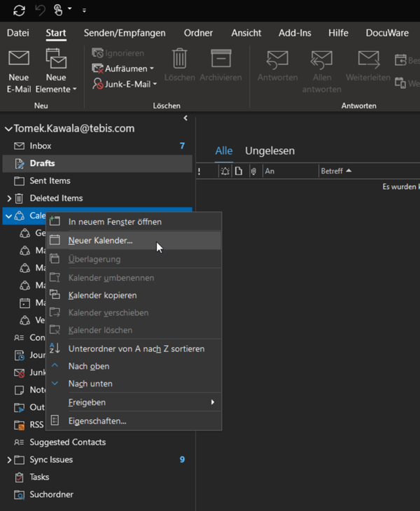Sort messages by Betreff column header
Image resolution: width=420 pixels, height=511 pixels.
(x=332, y=171)
